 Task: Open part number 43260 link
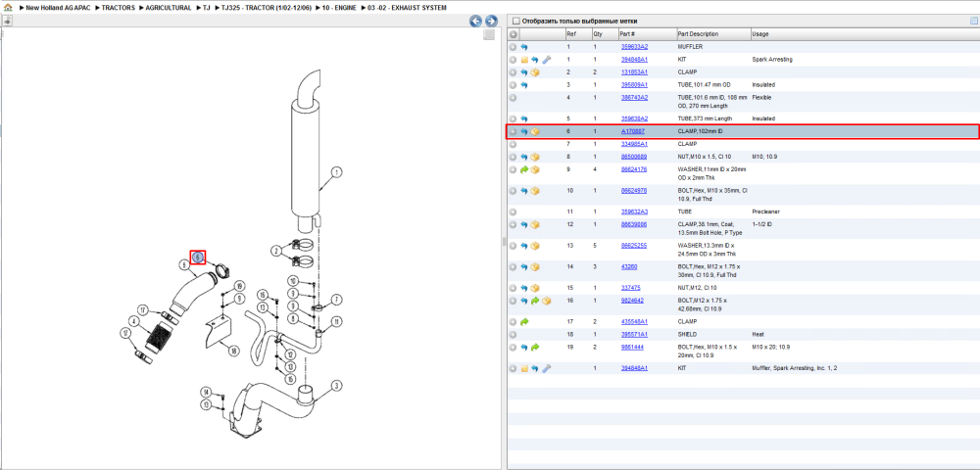(x=629, y=267)
